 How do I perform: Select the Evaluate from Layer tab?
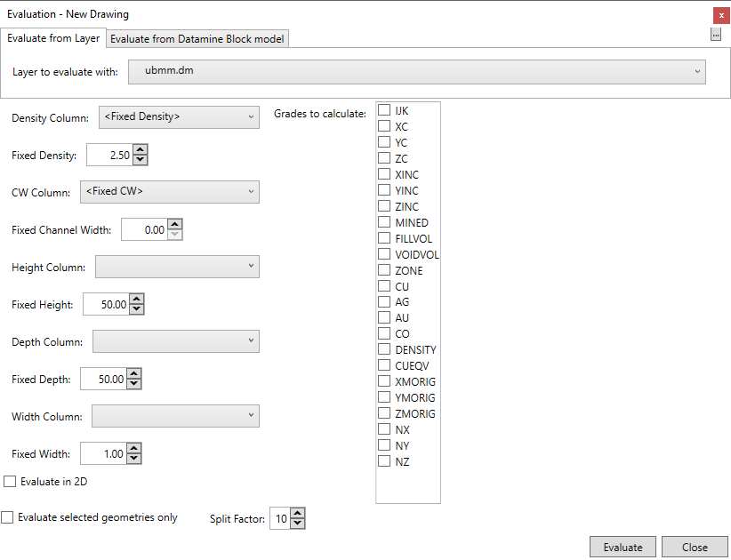tap(53, 39)
